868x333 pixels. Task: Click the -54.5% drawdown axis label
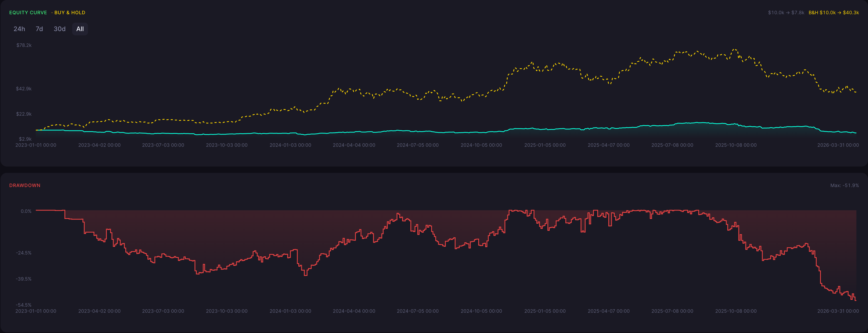pos(24,305)
